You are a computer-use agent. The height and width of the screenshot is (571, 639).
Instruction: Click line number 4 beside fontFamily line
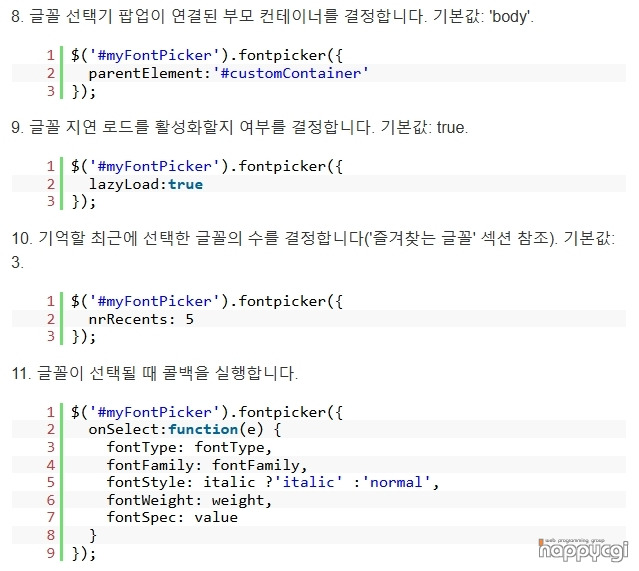coord(51,465)
